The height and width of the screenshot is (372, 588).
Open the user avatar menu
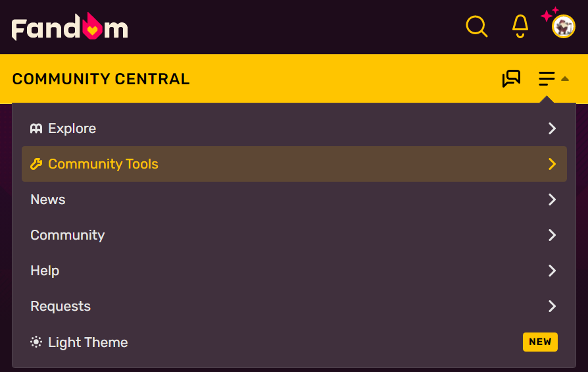563,26
